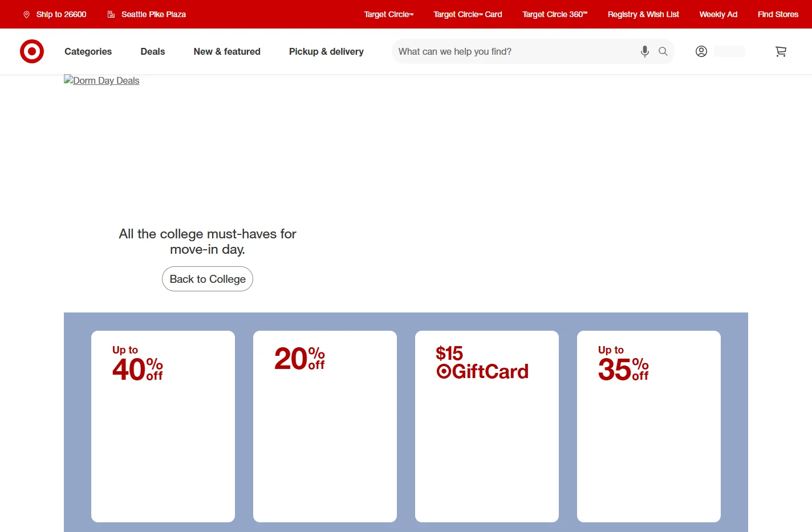The image size is (812, 532).
Task: Open the Weekly Ad link
Action: pyautogui.click(x=718, y=14)
